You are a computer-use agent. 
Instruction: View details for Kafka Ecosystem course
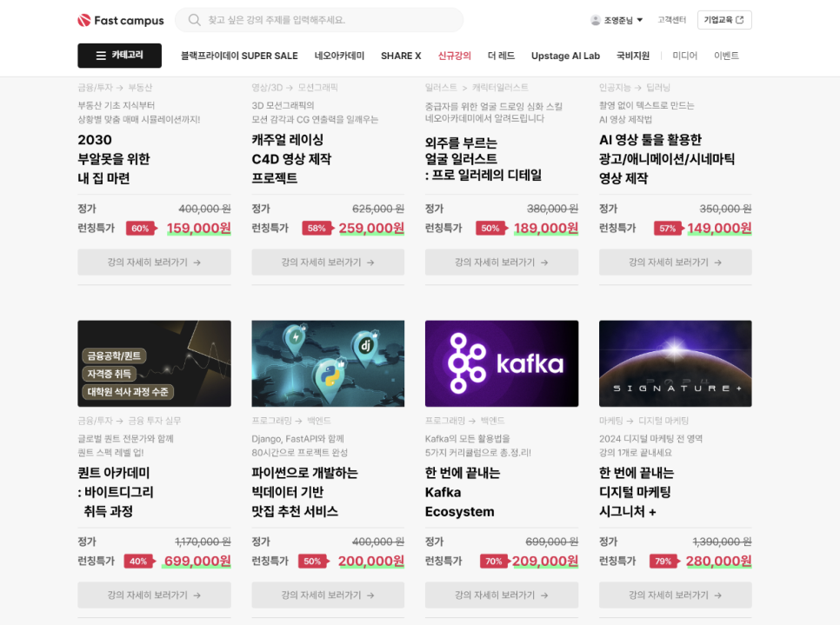pos(502,595)
